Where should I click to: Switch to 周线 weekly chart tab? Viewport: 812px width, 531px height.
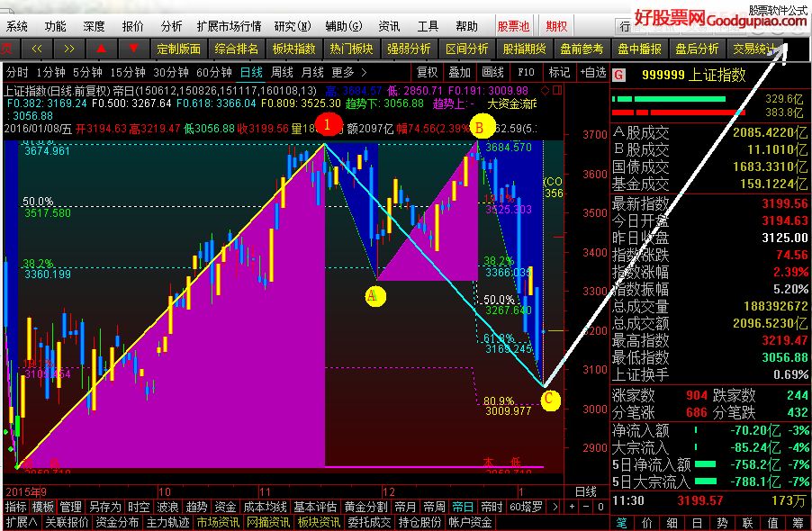tap(283, 73)
